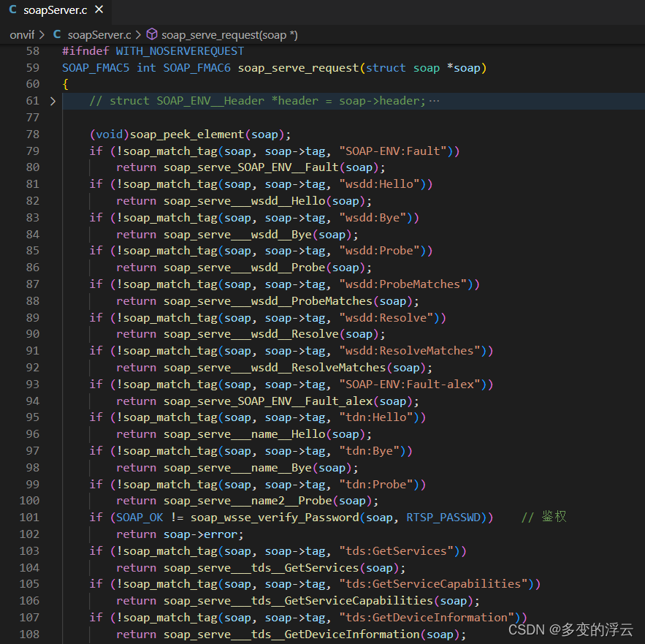Click the folded ellipsis after soap->header on line 61

(x=435, y=101)
